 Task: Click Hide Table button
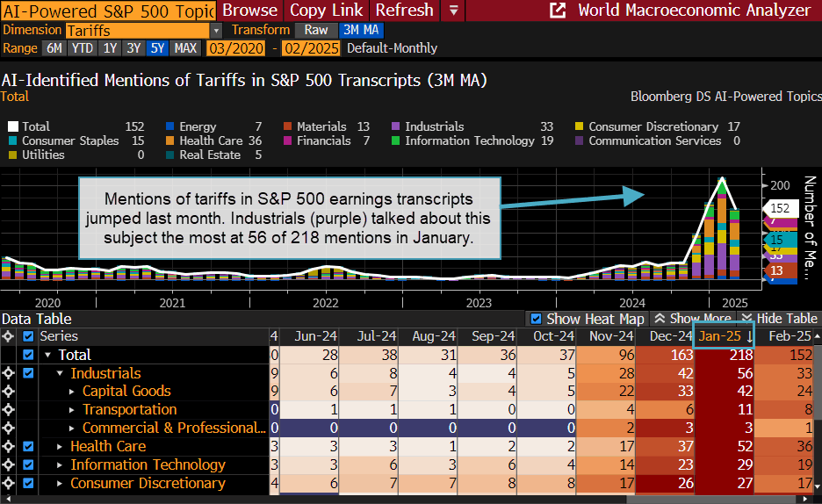(x=779, y=319)
